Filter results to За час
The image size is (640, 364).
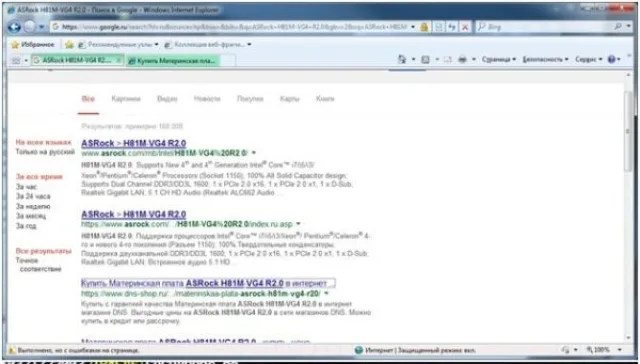(x=27, y=187)
